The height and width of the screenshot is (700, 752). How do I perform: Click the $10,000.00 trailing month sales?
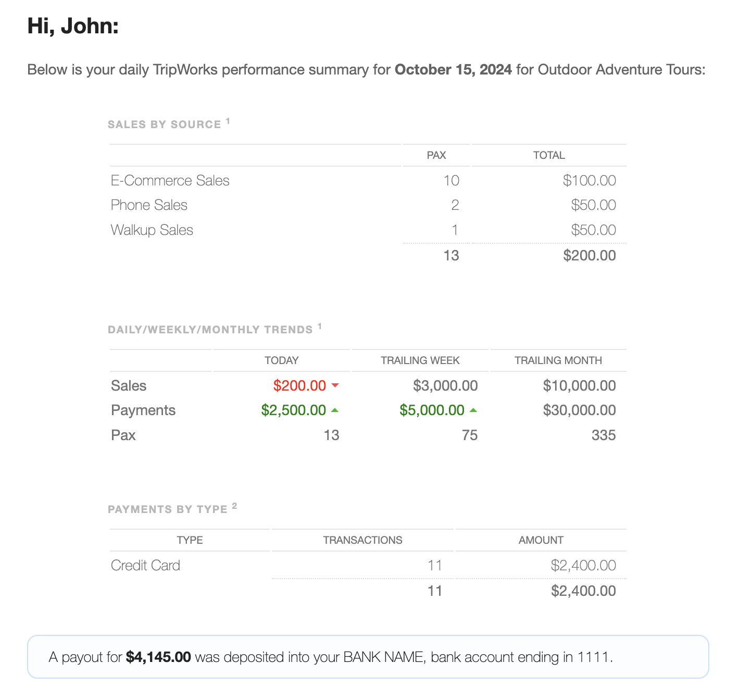pos(579,385)
